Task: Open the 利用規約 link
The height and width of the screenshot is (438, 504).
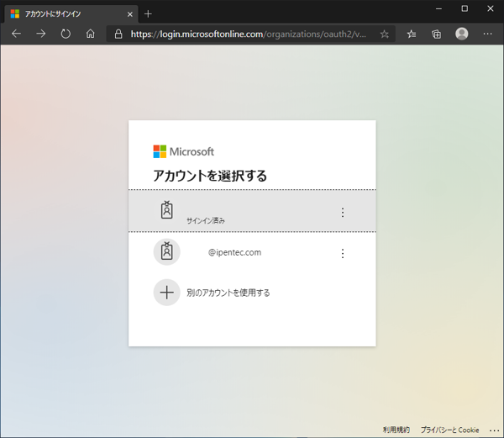Action: [x=396, y=430]
